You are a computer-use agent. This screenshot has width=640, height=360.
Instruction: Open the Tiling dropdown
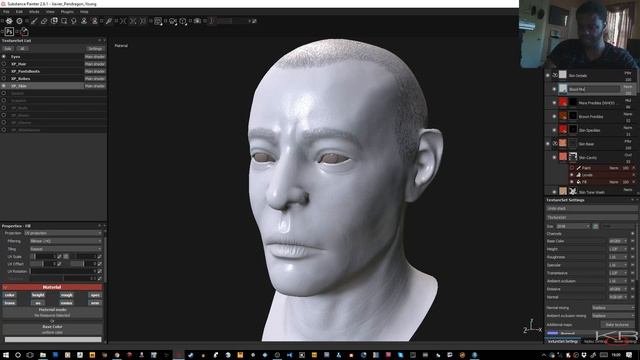point(65,249)
